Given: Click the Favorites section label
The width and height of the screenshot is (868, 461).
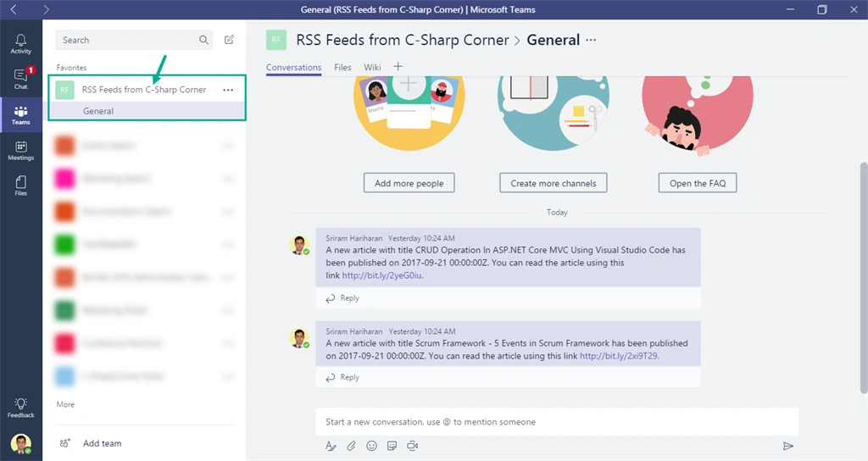Looking at the screenshot, I should 71,68.
